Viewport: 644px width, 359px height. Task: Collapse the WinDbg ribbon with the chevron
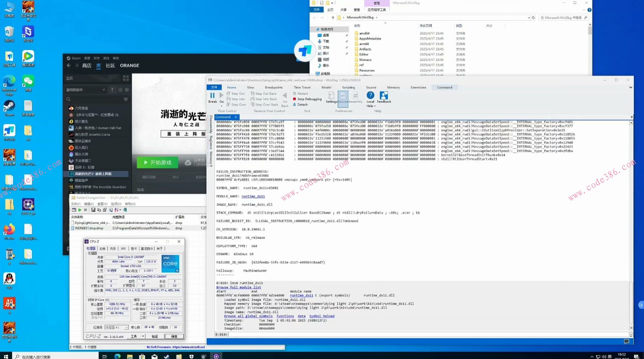(x=631, y=88)
